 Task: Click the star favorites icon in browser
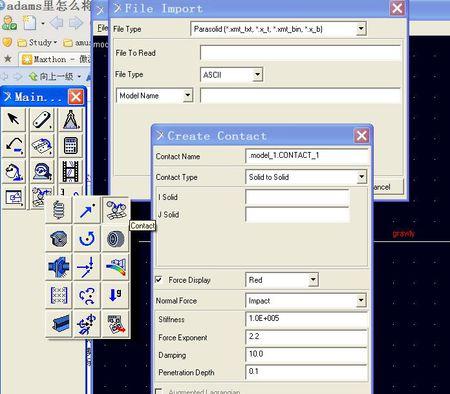pyautogui.click(x=8, y=59)
